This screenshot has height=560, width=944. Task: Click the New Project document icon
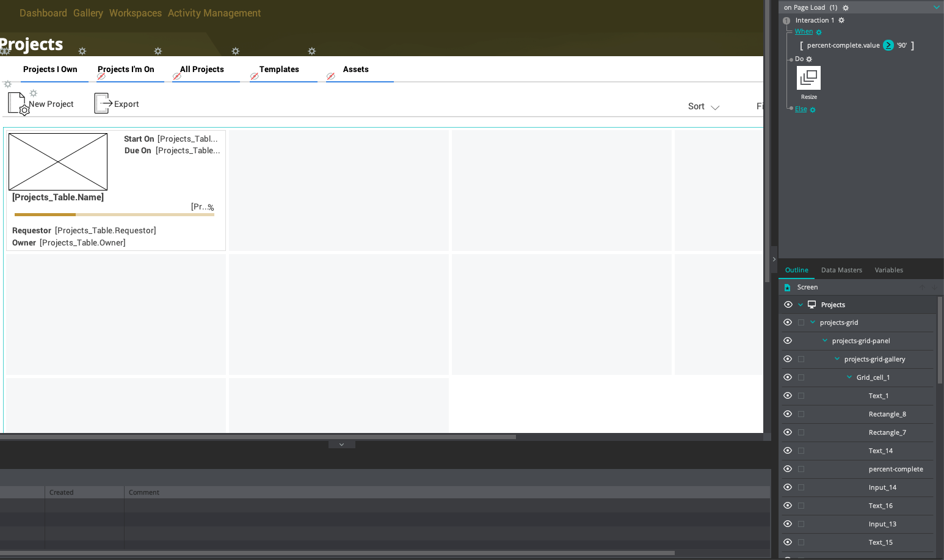[x=18, y=104]
